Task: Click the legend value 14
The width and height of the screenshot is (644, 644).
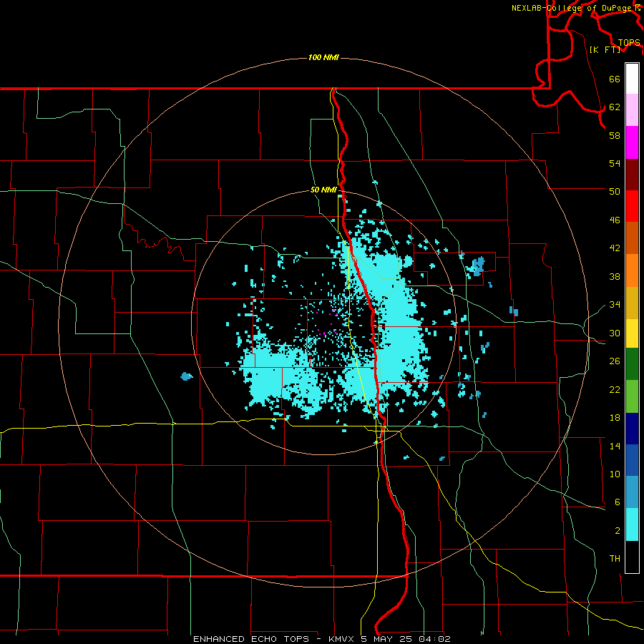Action: point(615,446)
